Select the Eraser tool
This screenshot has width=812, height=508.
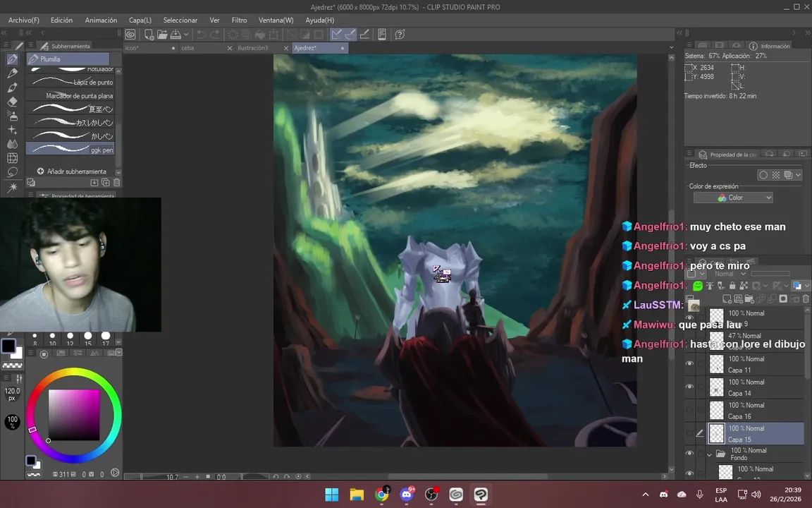click(x=13, y=102)
